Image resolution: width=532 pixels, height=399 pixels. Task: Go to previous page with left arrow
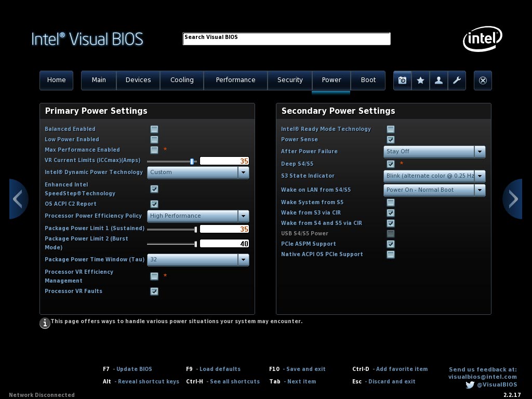18,199
